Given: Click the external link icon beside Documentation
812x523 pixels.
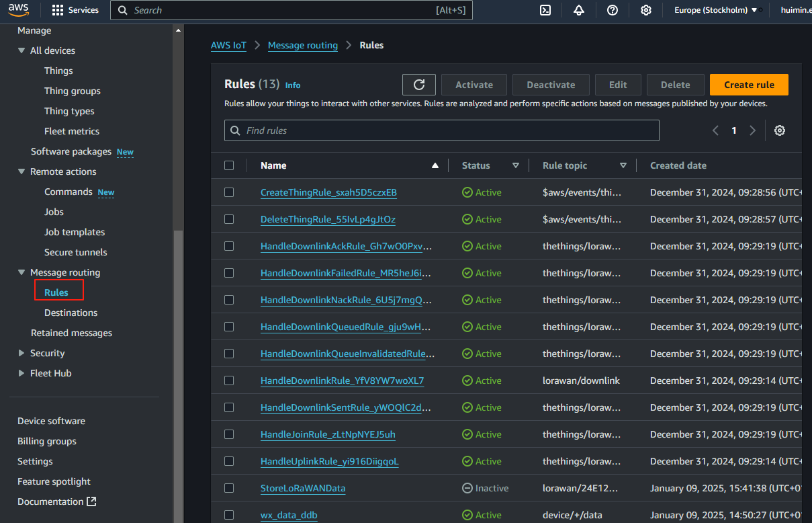Looking at the screenshot, I should pyautogui.click(x=92, y=501).
